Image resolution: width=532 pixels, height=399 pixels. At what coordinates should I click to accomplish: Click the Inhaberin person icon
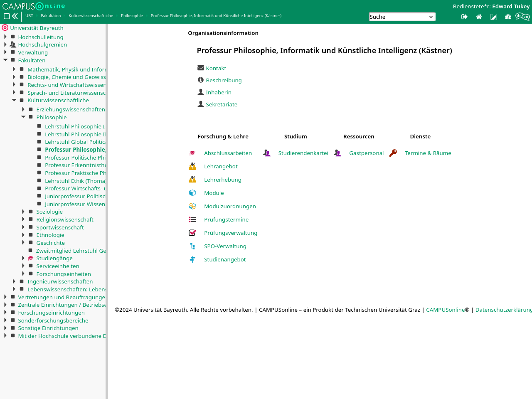[201, 92]
